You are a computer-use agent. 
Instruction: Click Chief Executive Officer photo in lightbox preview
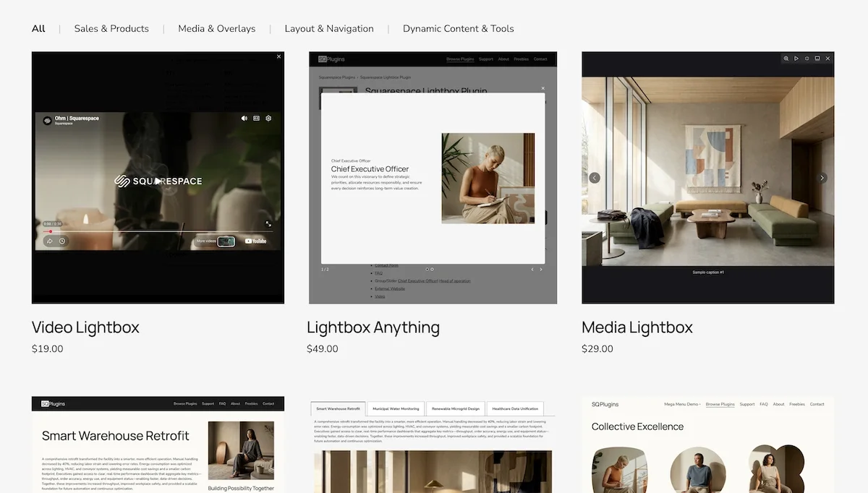pyautogui.click(x=488, y=178)
